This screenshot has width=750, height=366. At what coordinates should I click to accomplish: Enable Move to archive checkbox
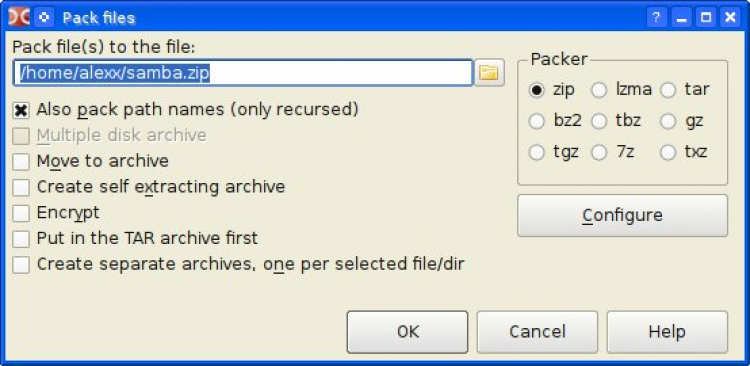21,162
